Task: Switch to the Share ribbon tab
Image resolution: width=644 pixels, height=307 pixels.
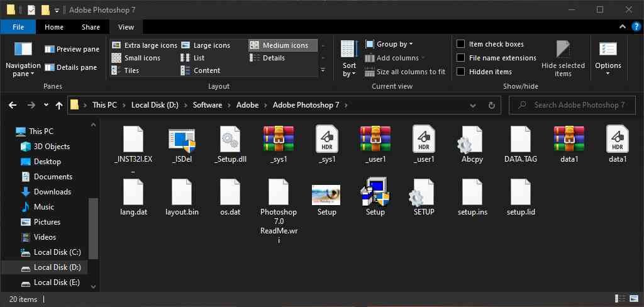Action: tap(91, 27)
